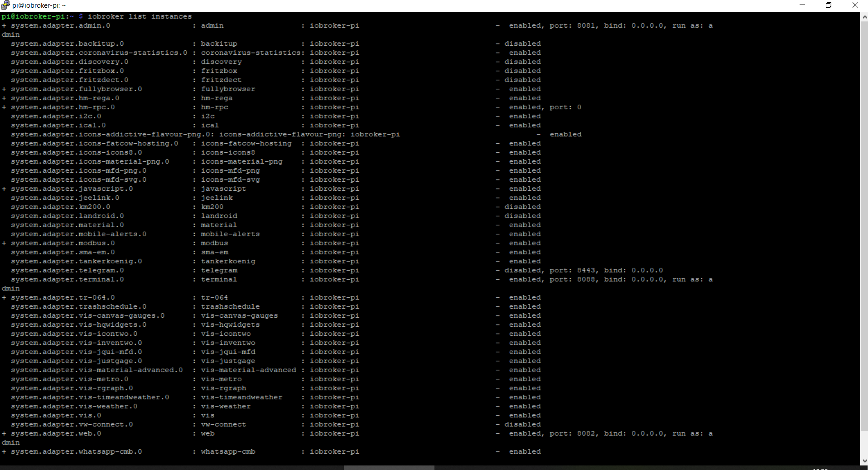Select 'system.adapter.vis-icontwo.0' line
Screen dimensions: 868x470
click(x=74, y=334)
